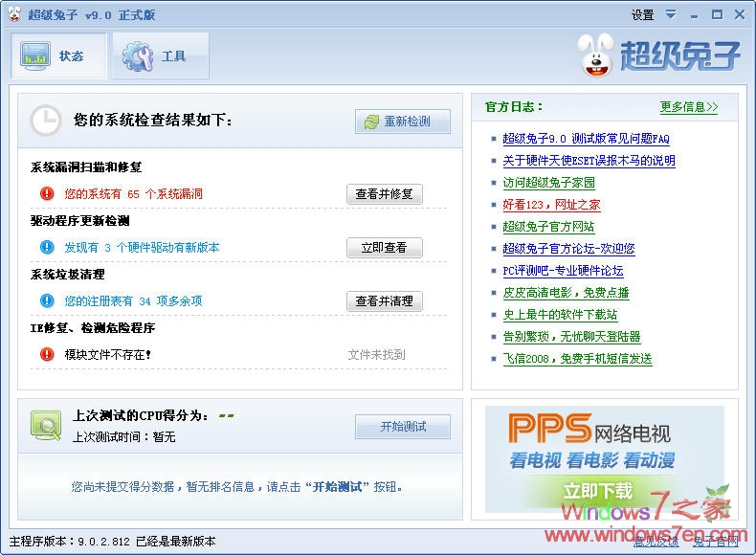756x555 pixels.
Task: Click the 超级兔子 rabbit logo at top right
Action: (658, 55)
